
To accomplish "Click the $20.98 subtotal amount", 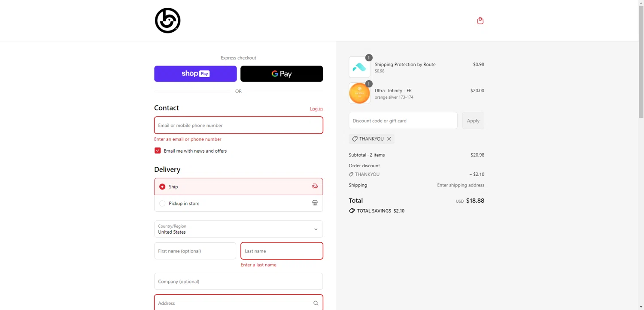I will pyautogui.click(x=477, y=155).
